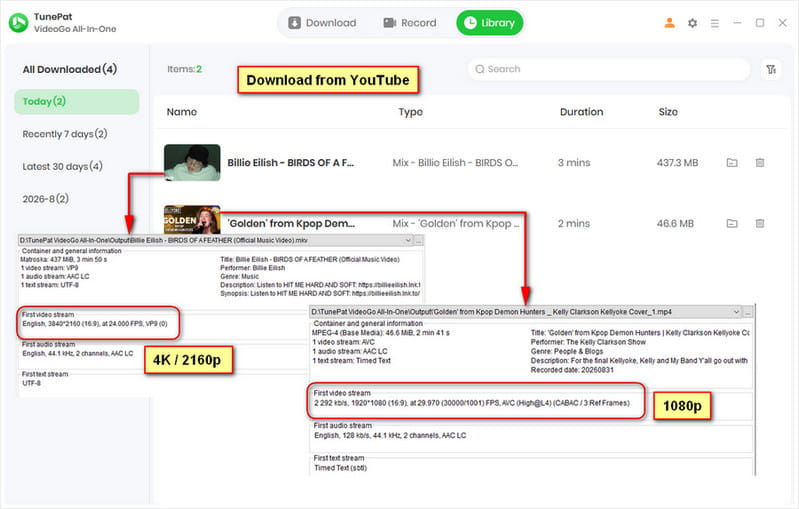
Task: Open 'Golden' from Kpop thumbnail
Action: tap(192, 219)
